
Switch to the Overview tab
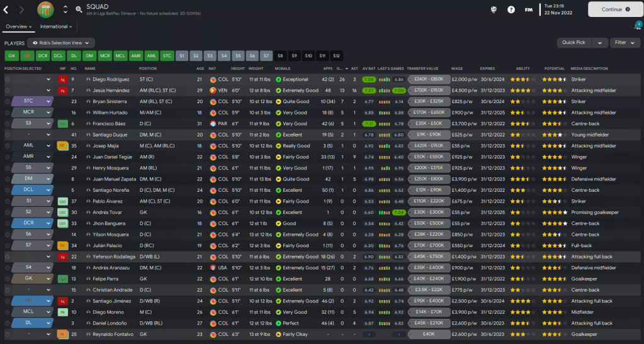point(18,26)
